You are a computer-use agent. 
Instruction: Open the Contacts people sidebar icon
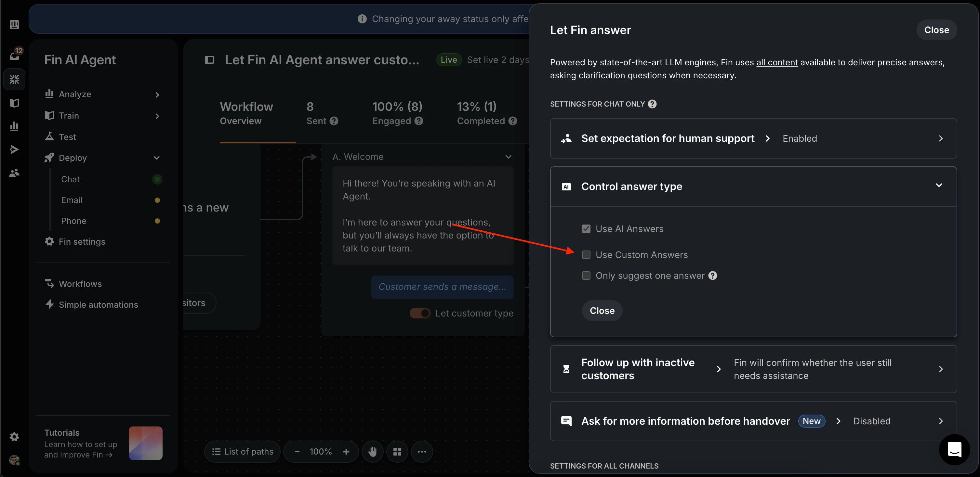point(14,173)
